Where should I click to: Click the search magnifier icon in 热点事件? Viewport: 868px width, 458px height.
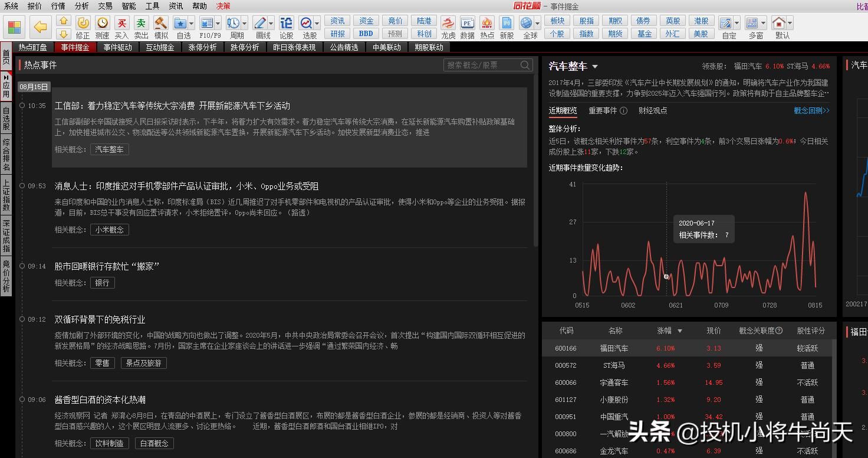click(525, 65)
